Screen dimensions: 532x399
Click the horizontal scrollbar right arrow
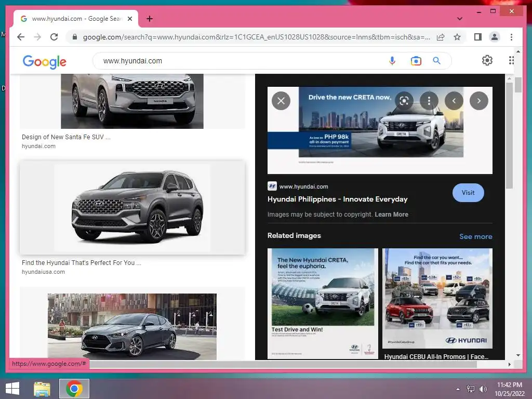pos(509,364)
